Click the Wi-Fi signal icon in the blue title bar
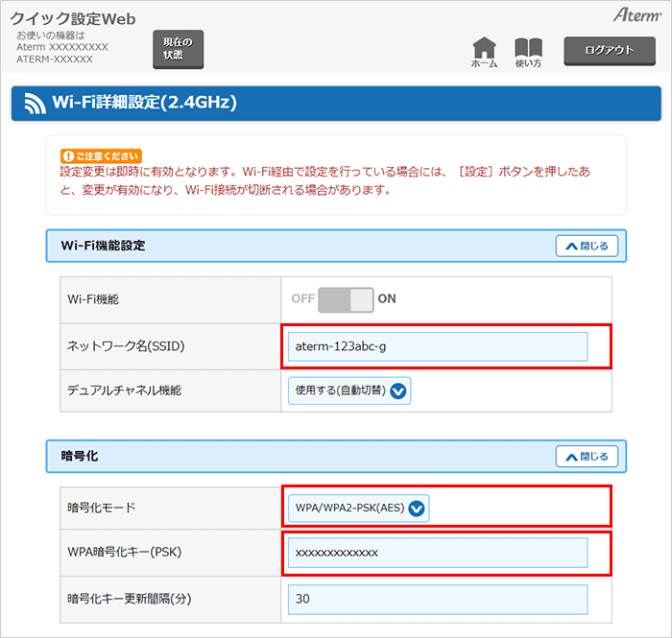Image resolution: width=672 pixels, height=638 pixels. [36, 103]
